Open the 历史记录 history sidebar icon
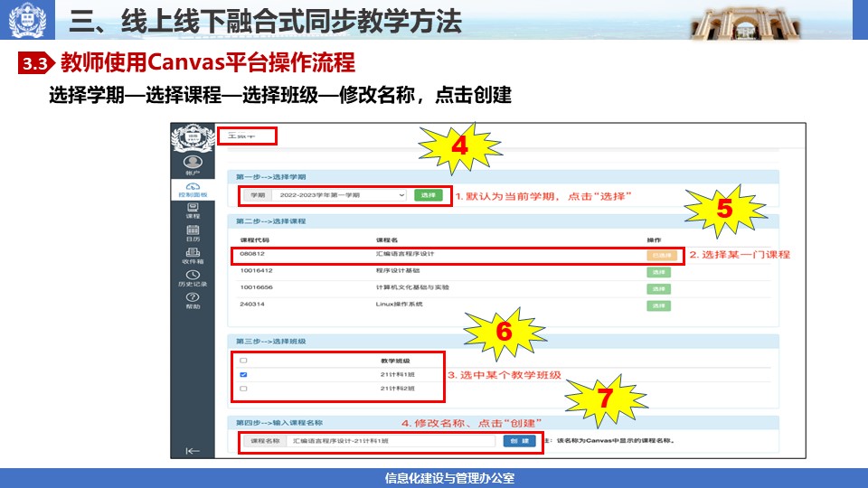 coord(193,279)
